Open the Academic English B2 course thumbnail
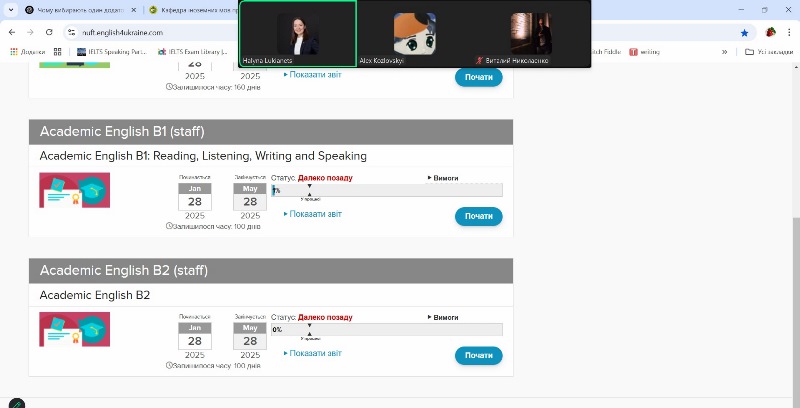 tap(74, 329)
